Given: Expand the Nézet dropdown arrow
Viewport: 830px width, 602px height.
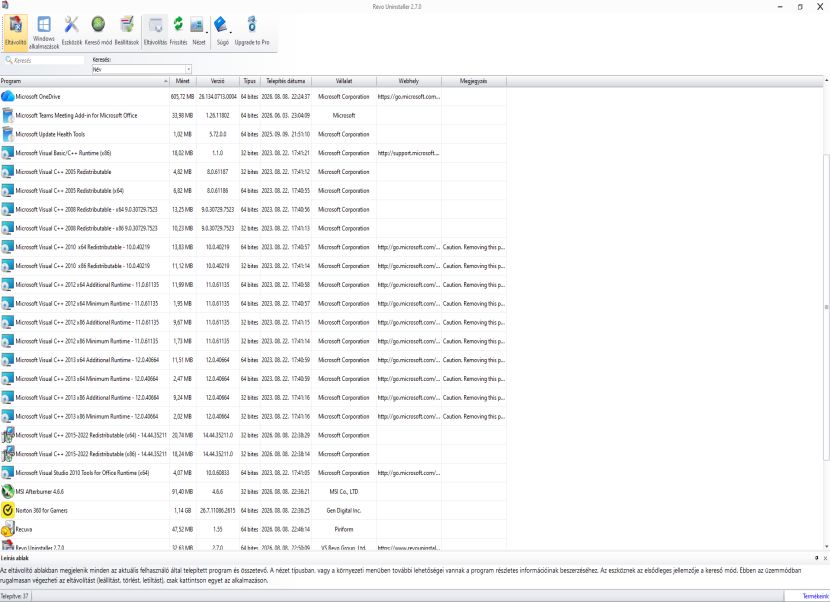Looking at the screenshot, I should click(x=207, y=32).
